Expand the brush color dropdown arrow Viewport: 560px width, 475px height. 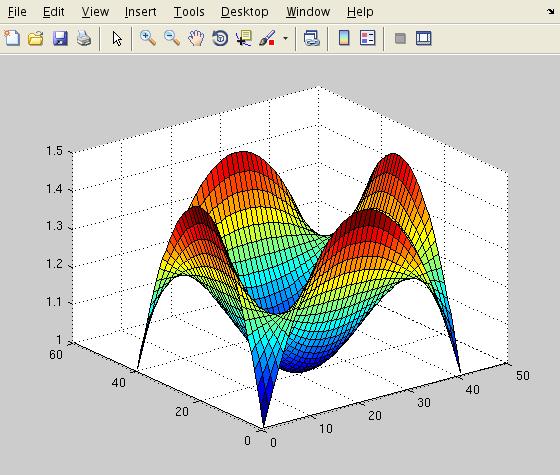click(x=285, y=38)
